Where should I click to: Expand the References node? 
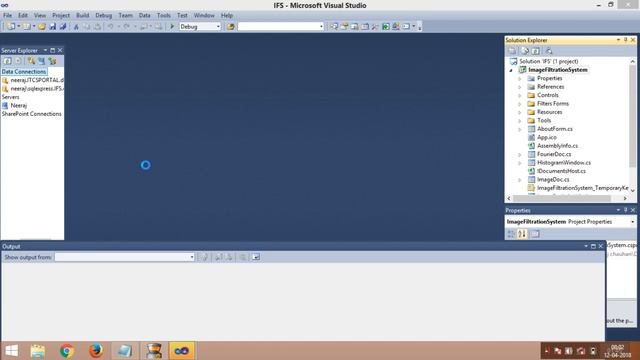(x=520, y=87)
